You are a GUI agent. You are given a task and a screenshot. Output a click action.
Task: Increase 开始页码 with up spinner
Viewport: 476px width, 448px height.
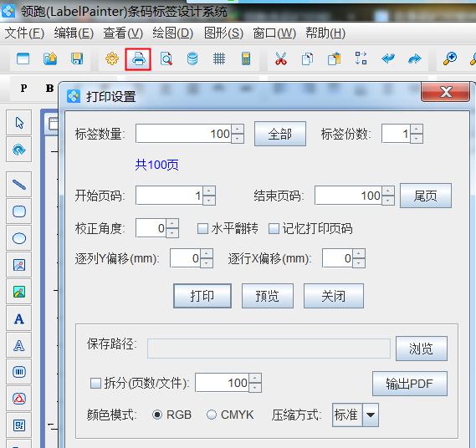click(x=209, y=191)
